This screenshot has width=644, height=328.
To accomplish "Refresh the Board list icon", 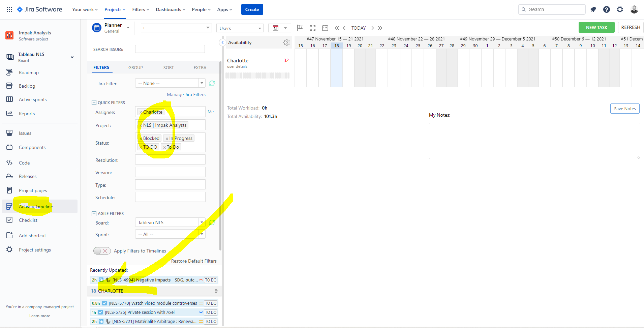I will pyautogui.click(x=212, y=222).
